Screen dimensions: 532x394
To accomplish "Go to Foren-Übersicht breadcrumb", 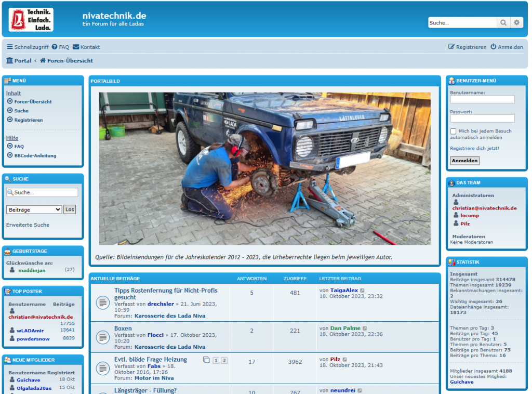I will pyautogui.click(x=66, y=60).
